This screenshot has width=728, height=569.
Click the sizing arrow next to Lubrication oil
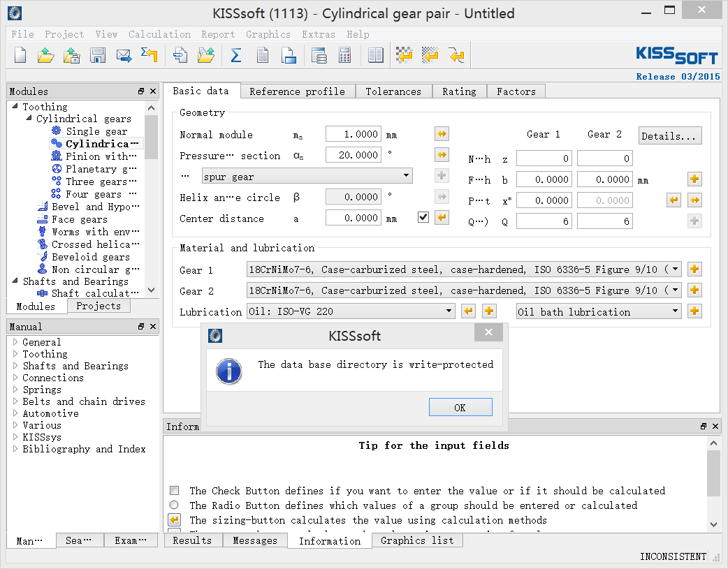[x=469, y=311]
